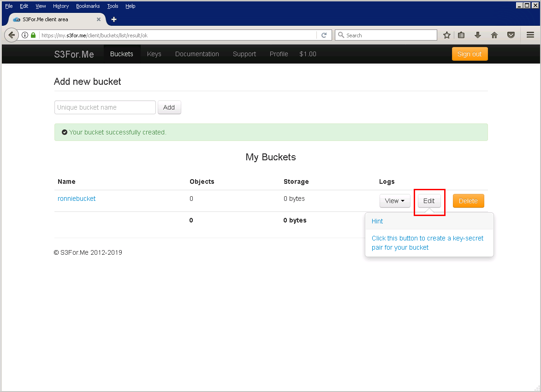Click the orange Delete button

[468, 201]
